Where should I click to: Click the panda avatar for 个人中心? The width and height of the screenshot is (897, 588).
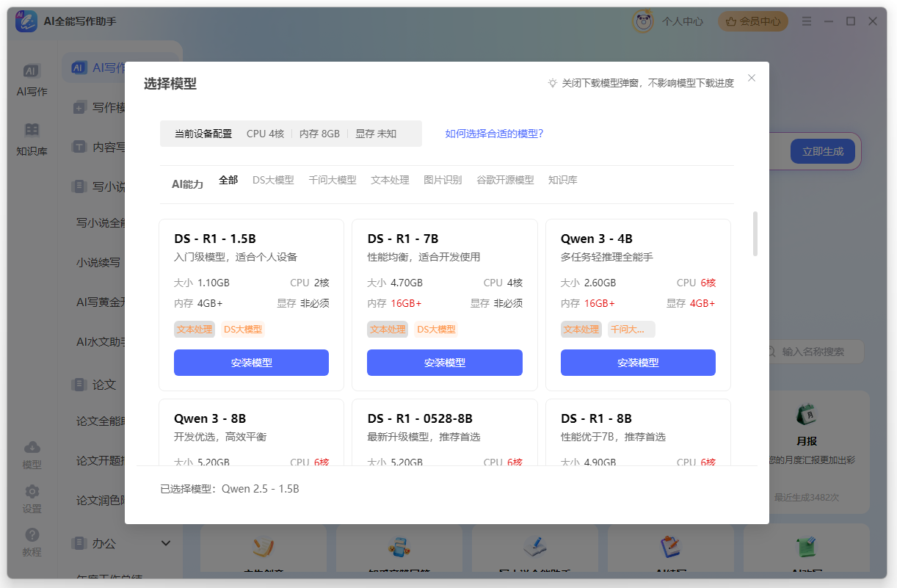tap(643, 21)
